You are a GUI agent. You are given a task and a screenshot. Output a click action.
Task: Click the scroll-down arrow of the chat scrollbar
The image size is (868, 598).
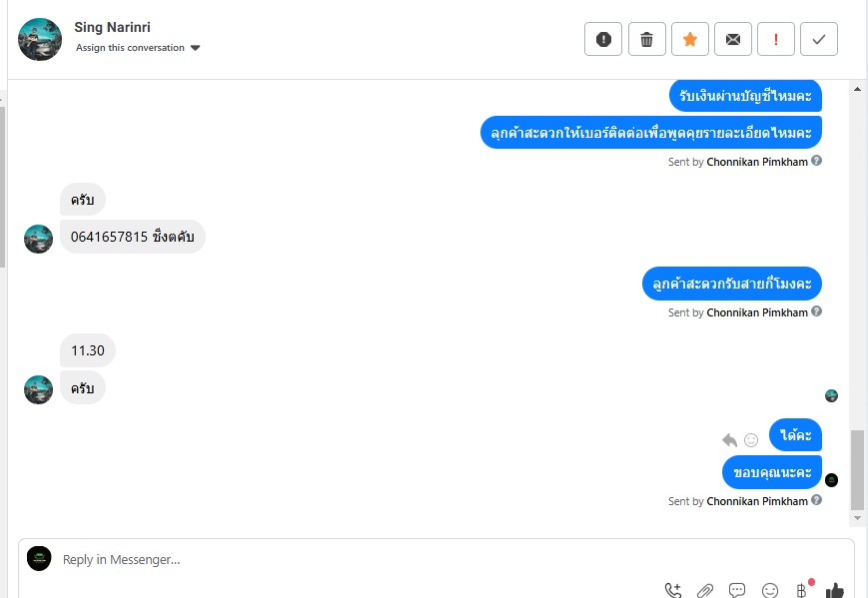(857, 518)
